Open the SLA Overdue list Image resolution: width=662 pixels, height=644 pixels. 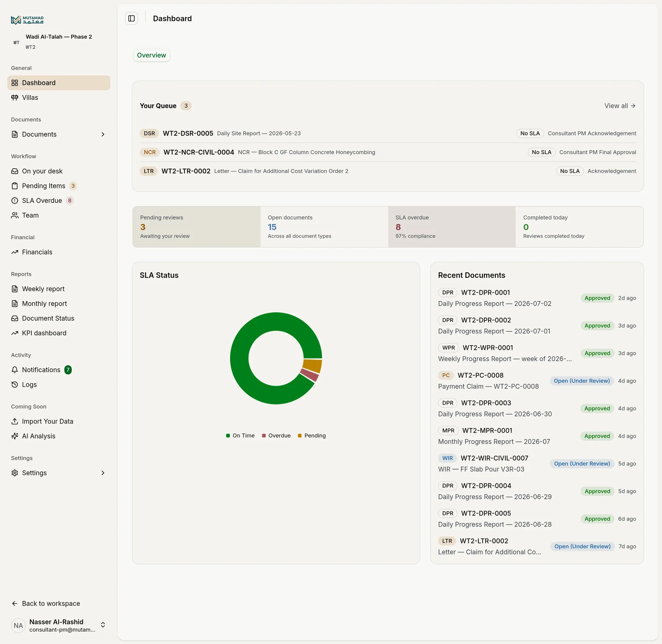coord(59,201)
